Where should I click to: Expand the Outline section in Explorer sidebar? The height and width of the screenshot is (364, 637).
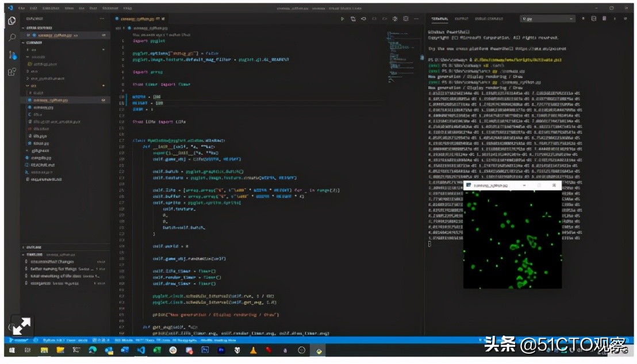point(33,247)
